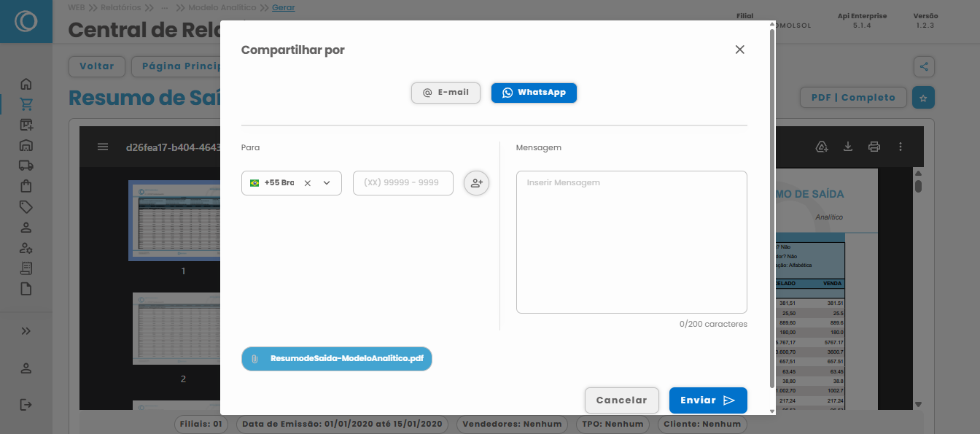Viewport: 980px width, 434px height.
Task: Close the Compartilhar por dialog
Action: click(739, 50)
